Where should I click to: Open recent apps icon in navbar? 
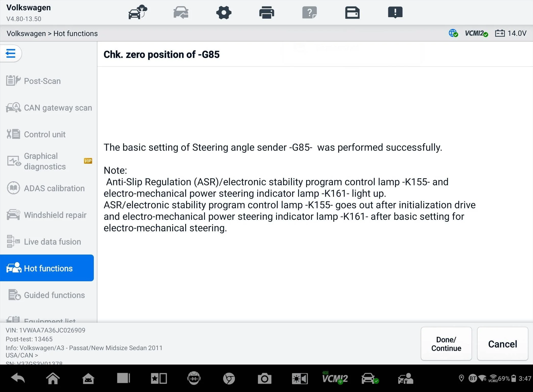click(x=123, y=378)
